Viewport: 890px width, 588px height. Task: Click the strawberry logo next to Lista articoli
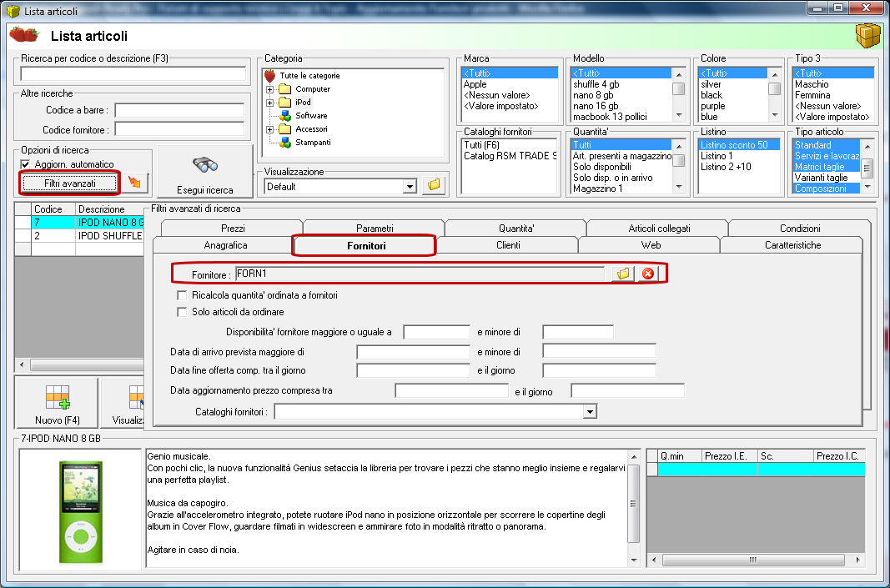pos(24,35)
